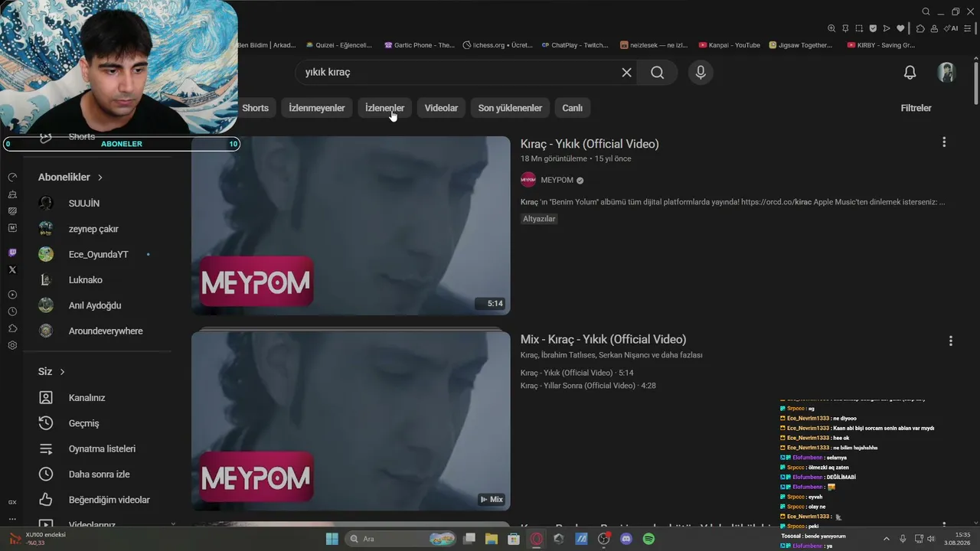
Task: Open the Filtreler filter menu
Action: 916,108
